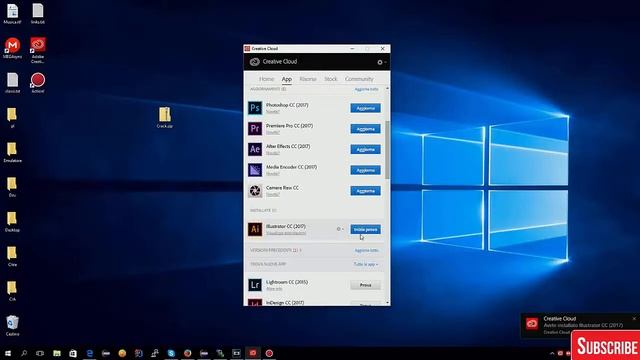The width and height of the screenshot is (640, 360).
Task: Click the Camera Raw CC aperture icon
Action: pyautogui.click(x=255, y=191)
